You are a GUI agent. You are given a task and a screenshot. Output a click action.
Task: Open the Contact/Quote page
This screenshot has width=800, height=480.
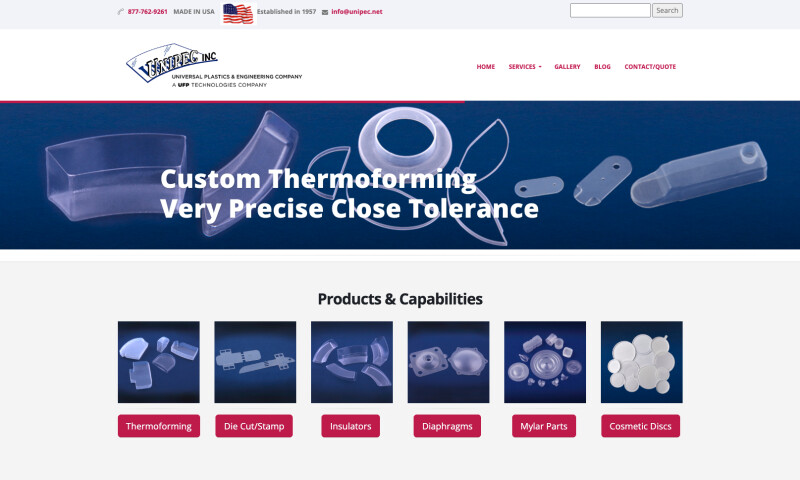(650, 67)
